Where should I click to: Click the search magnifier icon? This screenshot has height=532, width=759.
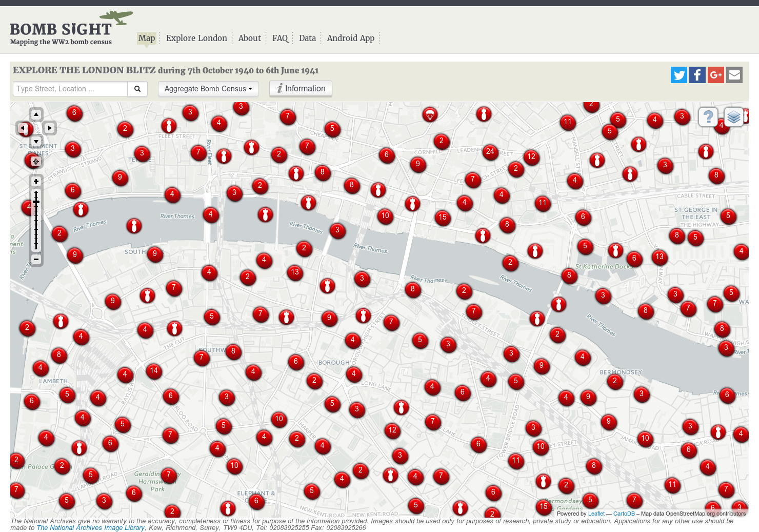137,88
